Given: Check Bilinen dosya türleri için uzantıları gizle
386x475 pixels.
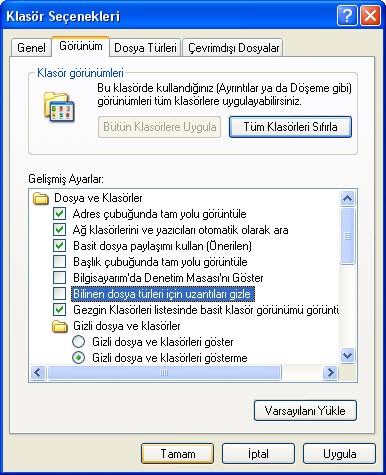Looking at the screenshot, I should 59,294.
